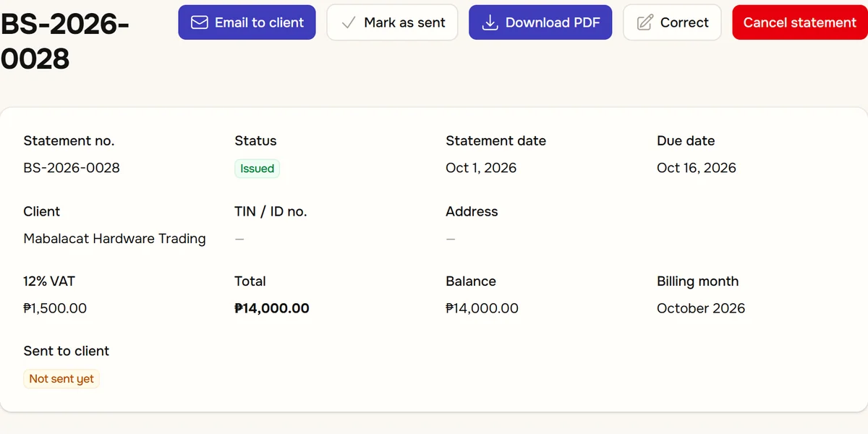Select the statement number value BS-2026-0028

click(72, 168)
